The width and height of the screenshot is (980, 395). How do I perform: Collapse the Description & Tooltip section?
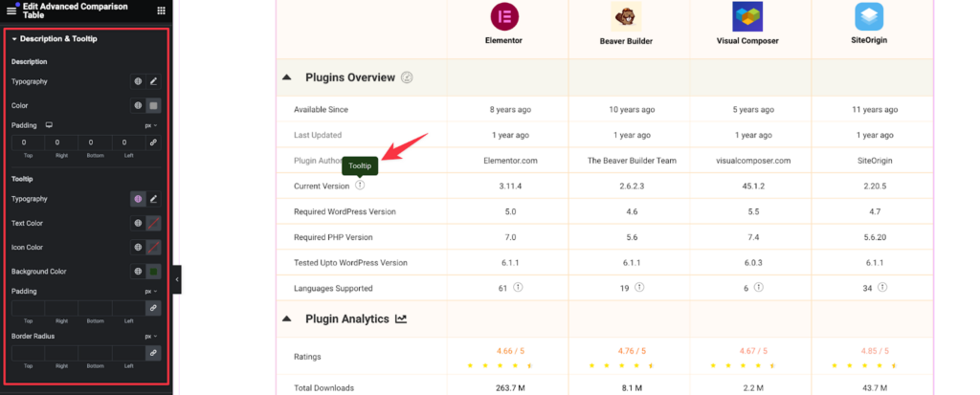(x=14, y=39)
